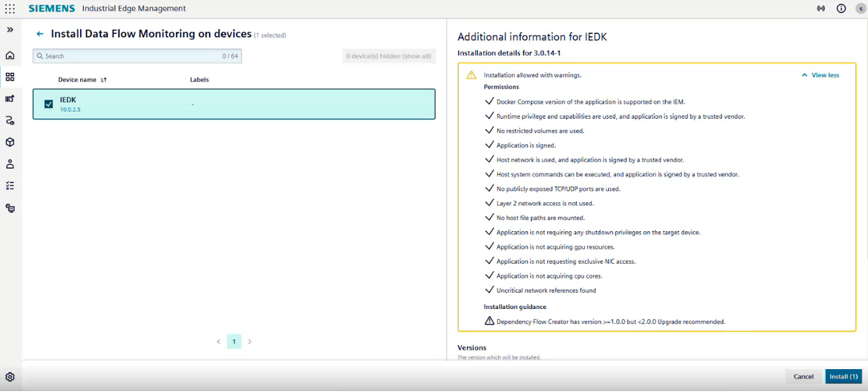Click the yellow warning triangle icon
868x392 pixels.
point(471,75)
